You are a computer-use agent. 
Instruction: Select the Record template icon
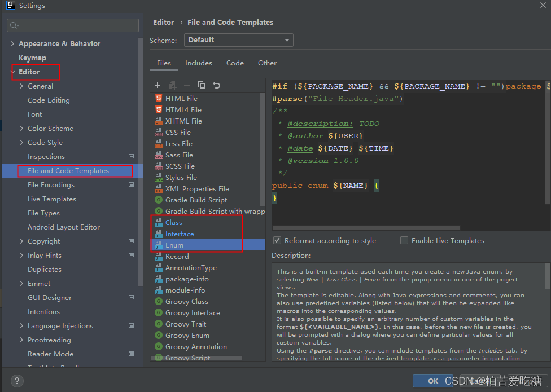click(159, 257)
